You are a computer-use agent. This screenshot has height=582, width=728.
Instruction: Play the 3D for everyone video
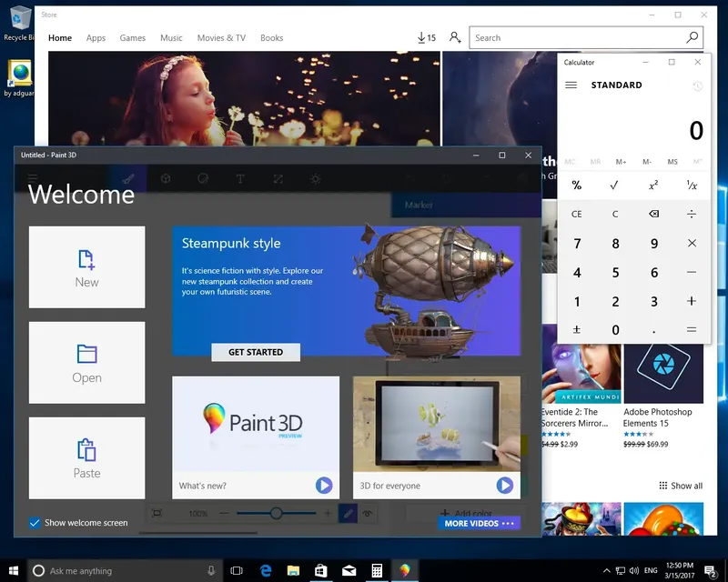[505, 486]
